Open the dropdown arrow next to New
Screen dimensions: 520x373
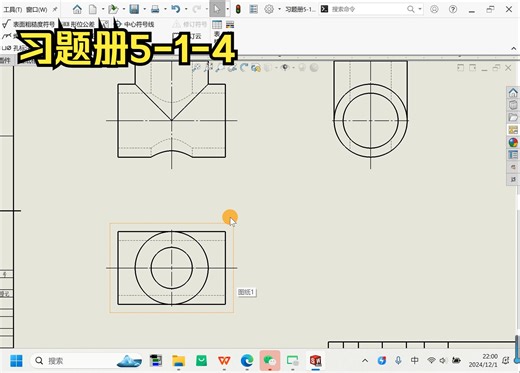click(x=103, y=9)
